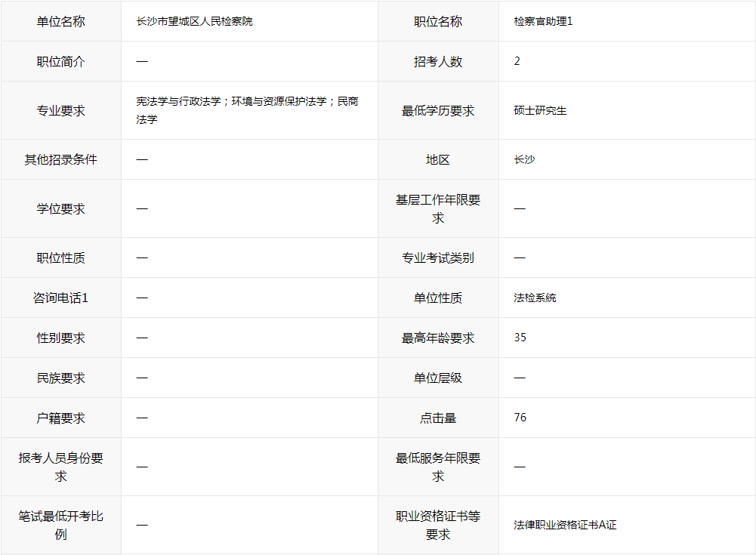Click the 咨询电话1 label
Viewport: 756px width, 555px height.
(60, 298)
